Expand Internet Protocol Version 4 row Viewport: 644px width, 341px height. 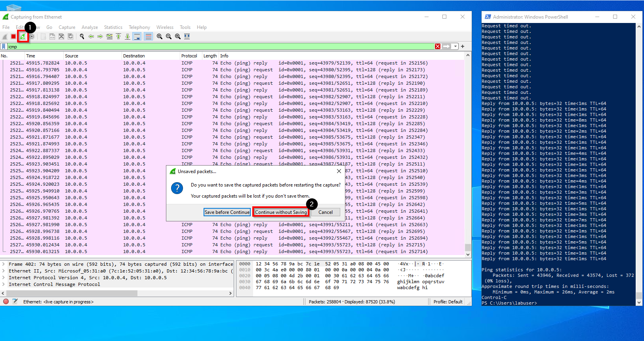[x=4, y=278]
